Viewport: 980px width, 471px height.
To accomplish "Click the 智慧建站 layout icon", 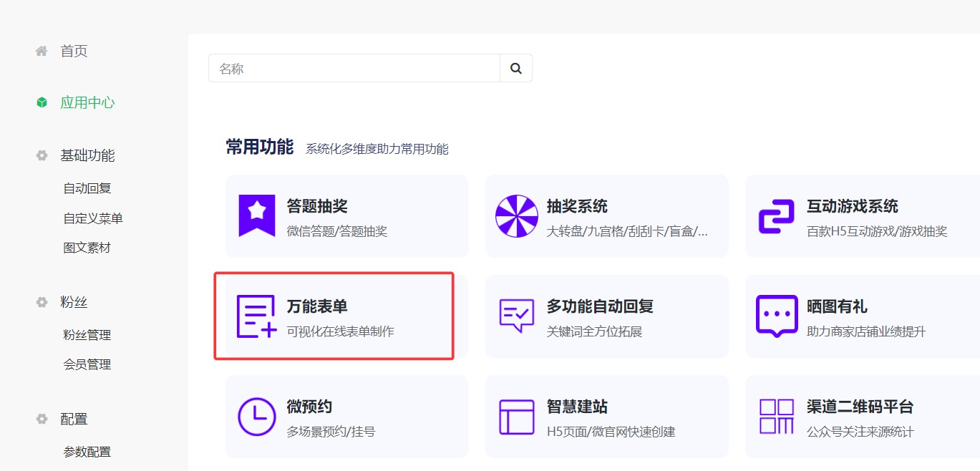I will 516,416.
